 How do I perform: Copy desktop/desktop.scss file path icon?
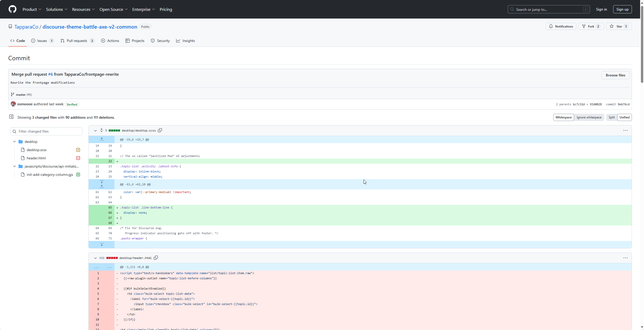click(160, 130)
